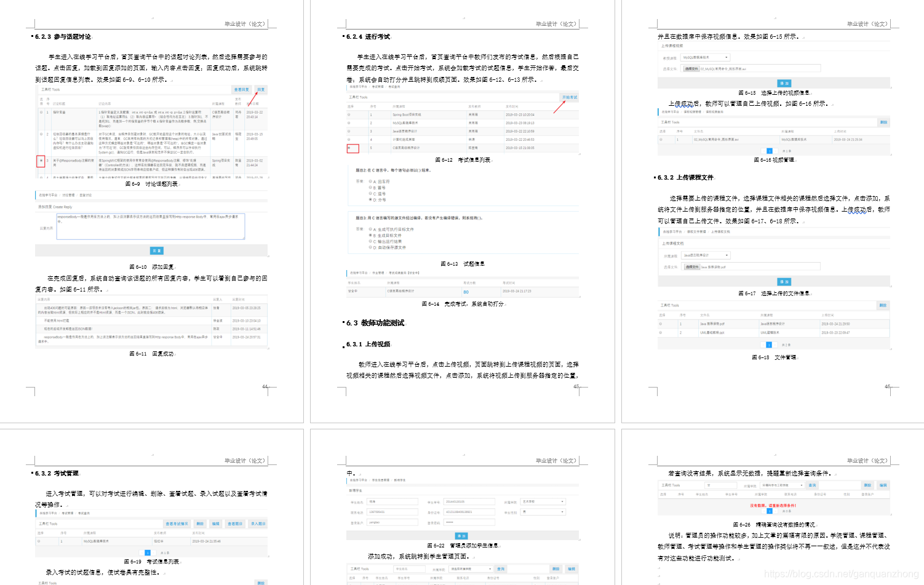
Task: Click caption '图 6-19 考试信息列表'
Action: (x=151, y=562)
